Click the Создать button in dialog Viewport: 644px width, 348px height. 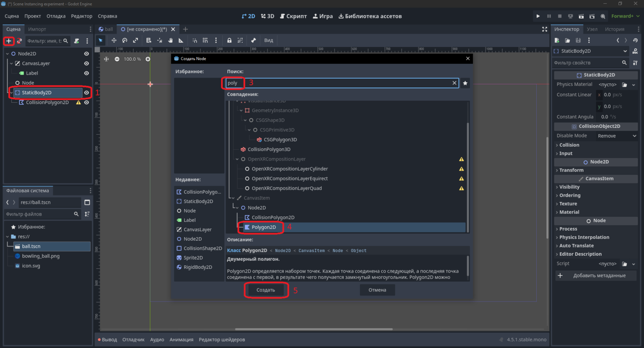coord(266,290)
